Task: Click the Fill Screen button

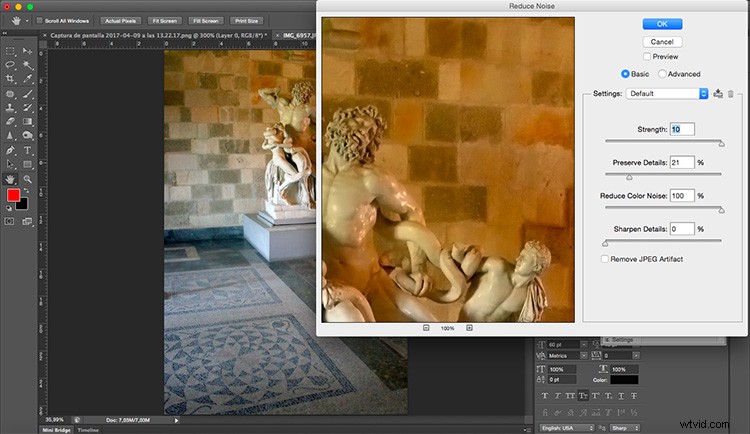Action: [x=206, y=21]
